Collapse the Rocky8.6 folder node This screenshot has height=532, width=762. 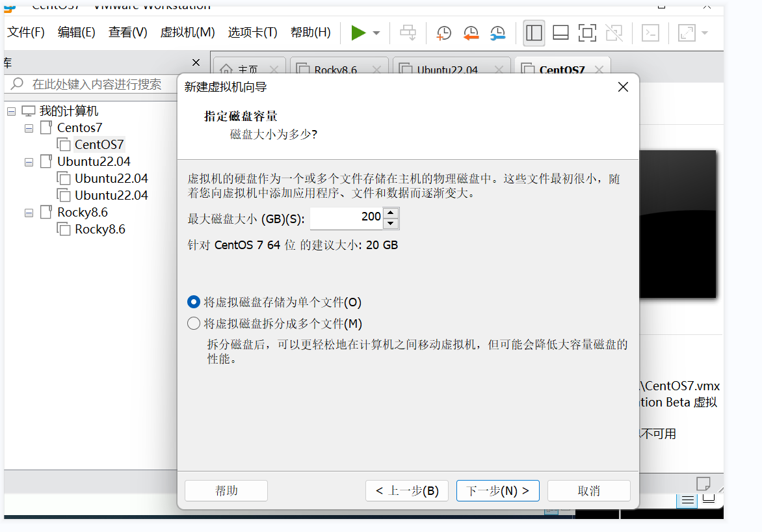[29, 213]
